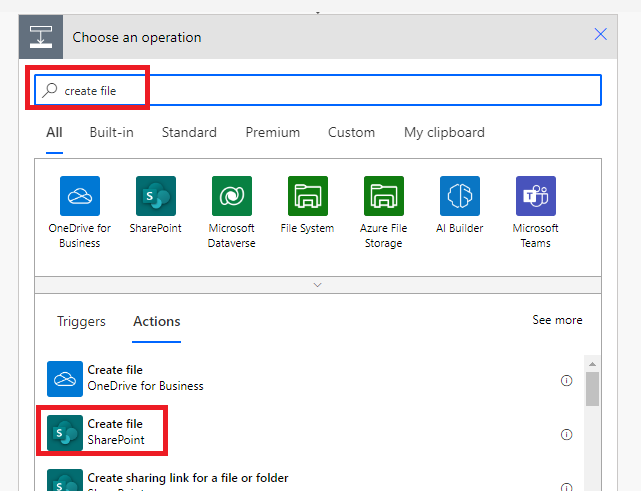
Task: Click the See more link
Action: [557, 320]
